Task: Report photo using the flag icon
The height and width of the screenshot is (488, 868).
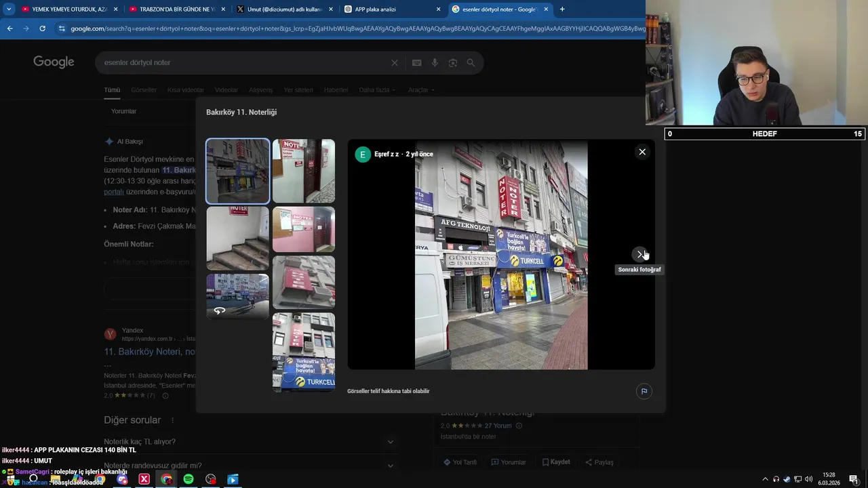Action: click(644, 391)
